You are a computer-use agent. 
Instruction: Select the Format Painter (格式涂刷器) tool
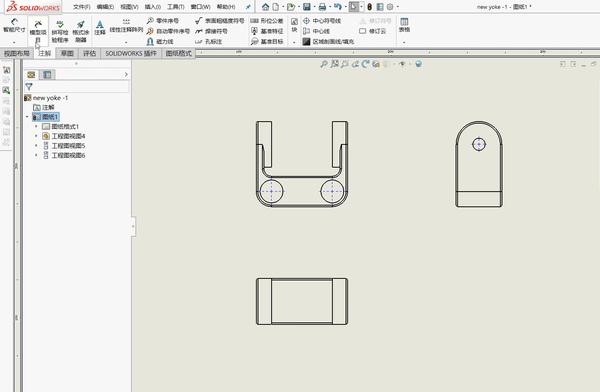pyautogui.click(x=80, y=31)
